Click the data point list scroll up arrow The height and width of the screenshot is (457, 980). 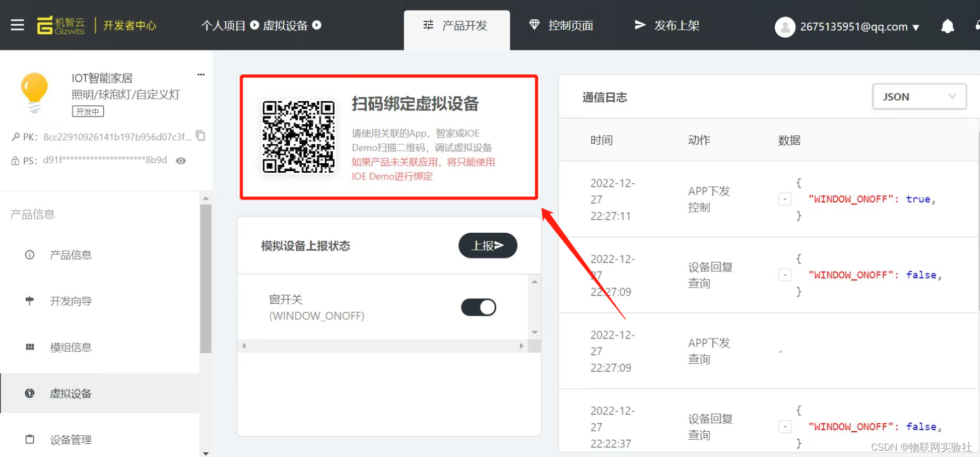click(x=534, y=282)
